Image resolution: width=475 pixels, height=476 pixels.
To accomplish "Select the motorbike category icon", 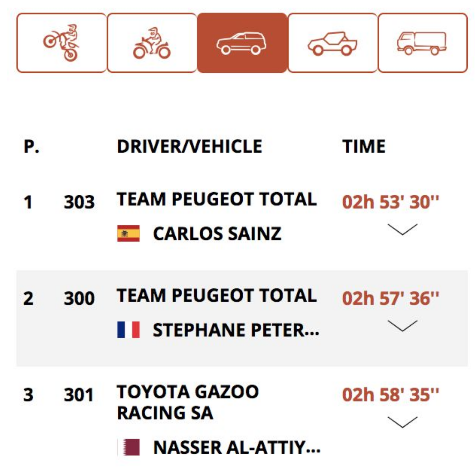I will tap(61, 43).
